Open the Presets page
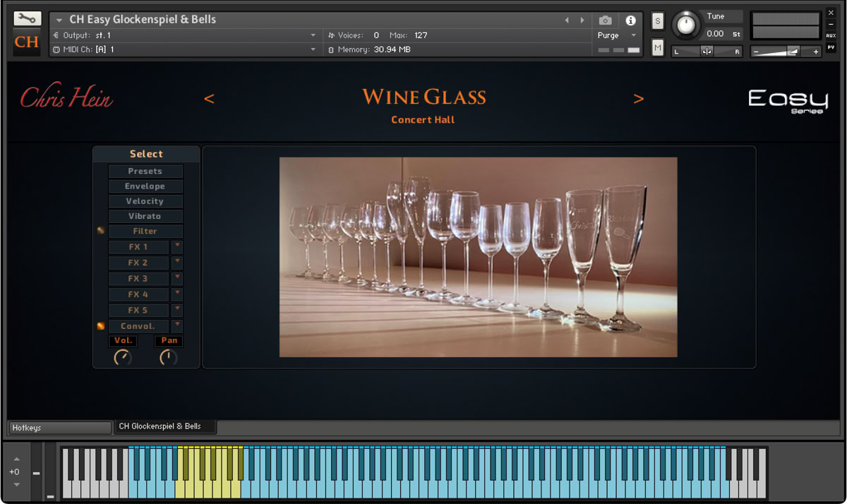This screenshot has width=847, height=504. [x=145, y=171]
